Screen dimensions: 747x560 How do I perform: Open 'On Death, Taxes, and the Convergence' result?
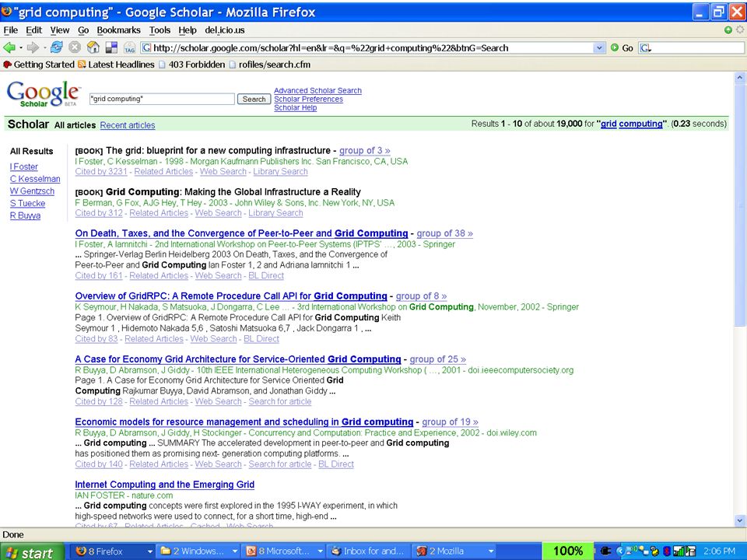click(241, 233)
